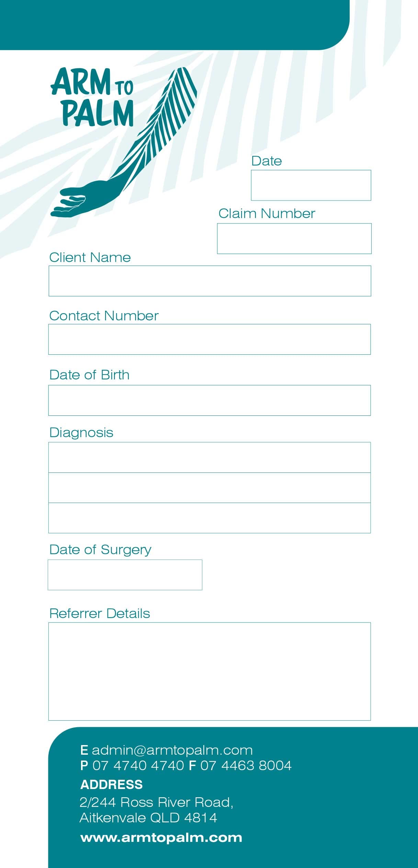Select the Ross River Road address text
418x868 pixels.
click(x=156, y=802)
